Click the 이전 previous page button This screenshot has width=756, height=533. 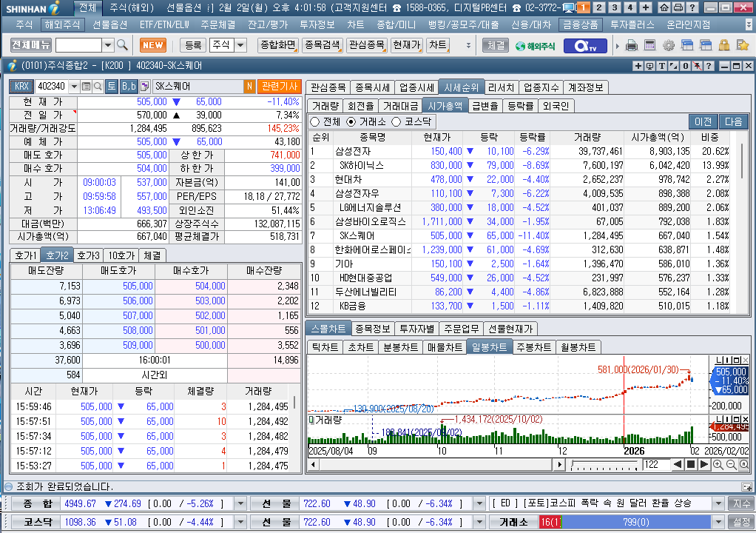703,121
